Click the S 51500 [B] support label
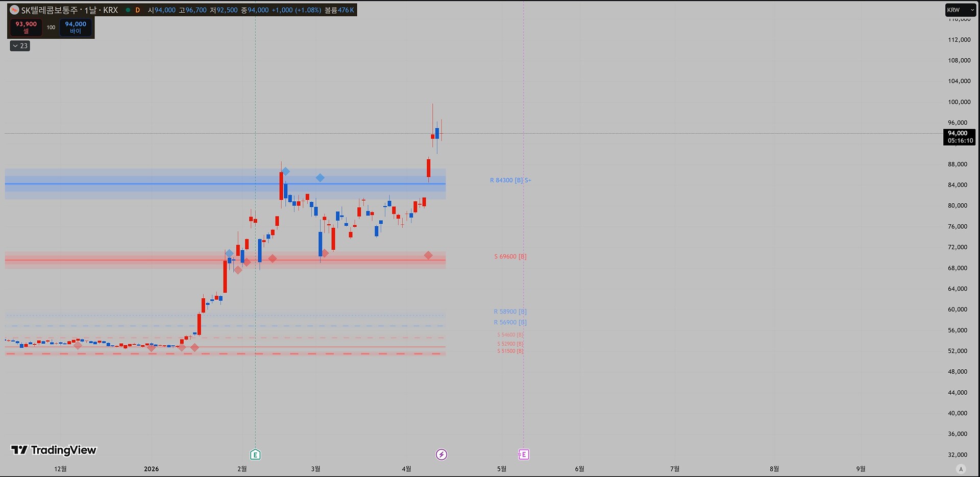The height and width of the screenshot is (477, 980). coord(510,351)
